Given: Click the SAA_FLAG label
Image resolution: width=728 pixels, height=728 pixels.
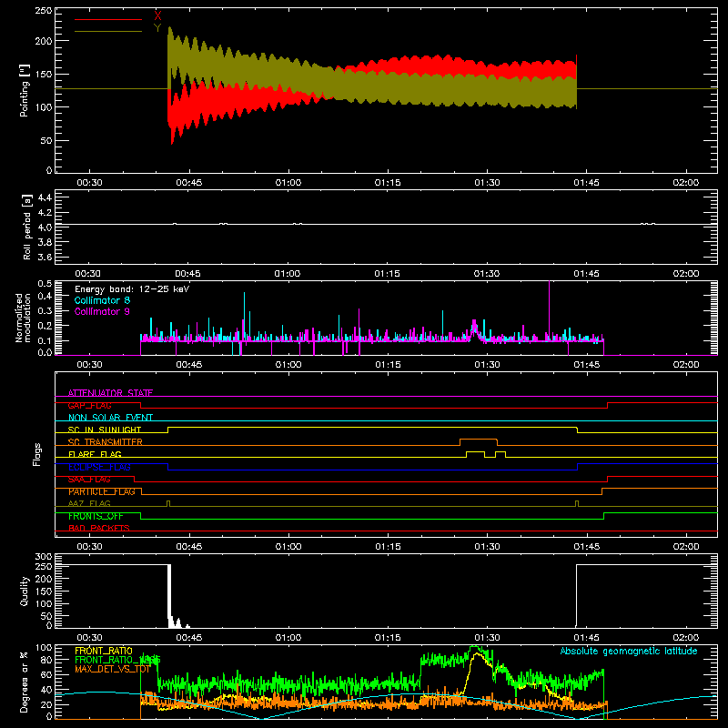Looking at the screenshot, I should click(x=89, y=480).
